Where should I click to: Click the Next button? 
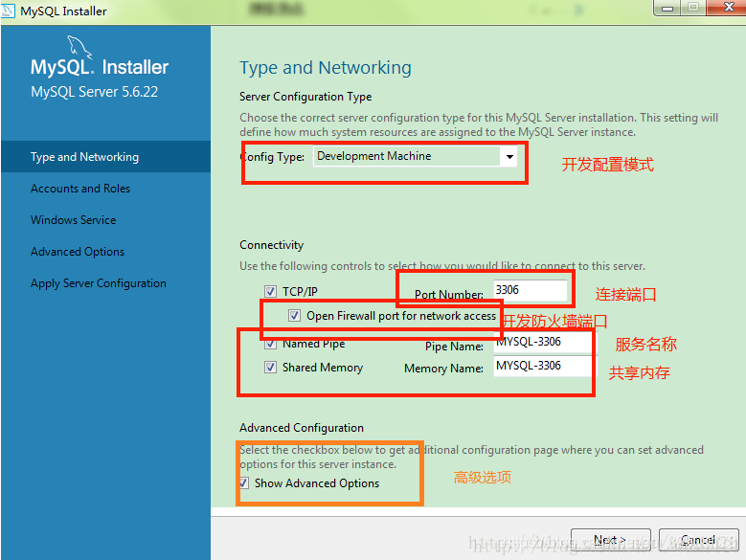pos(610,540)
